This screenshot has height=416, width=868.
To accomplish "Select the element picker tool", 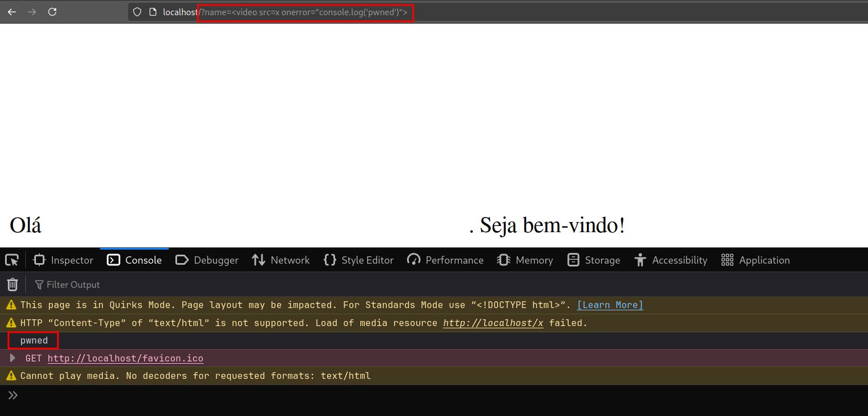I will pyautogui.click(x=12, y=259).
